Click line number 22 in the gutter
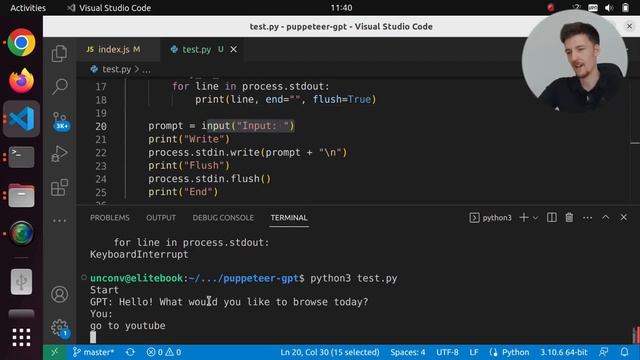Image resolution: width=640 pixels, height=360 pixels. 101,153
